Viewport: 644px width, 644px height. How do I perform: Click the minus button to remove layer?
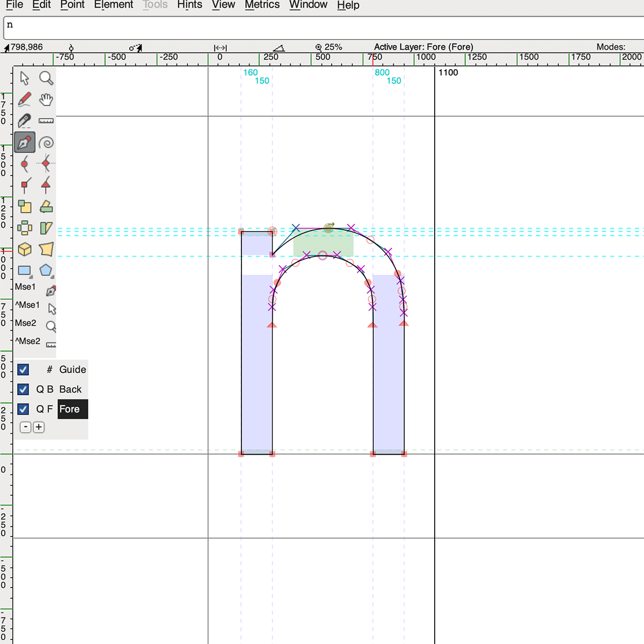point(25,427)
